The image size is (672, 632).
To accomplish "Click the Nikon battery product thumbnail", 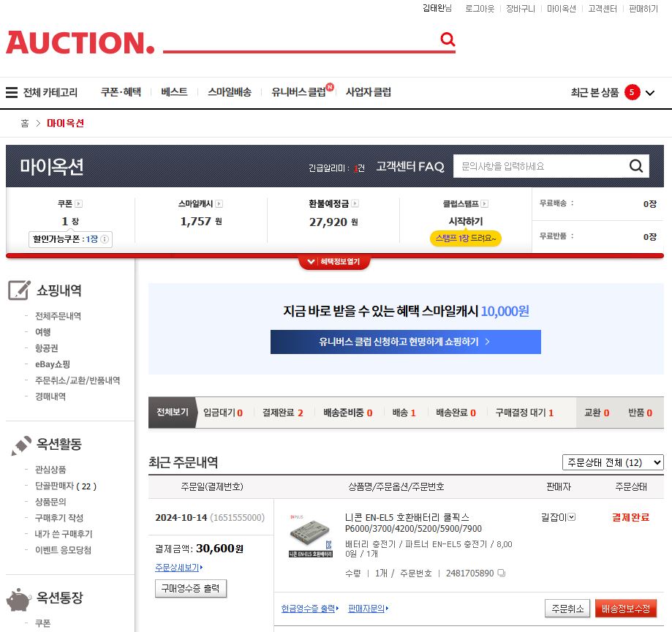I will [x=310, y=536].
